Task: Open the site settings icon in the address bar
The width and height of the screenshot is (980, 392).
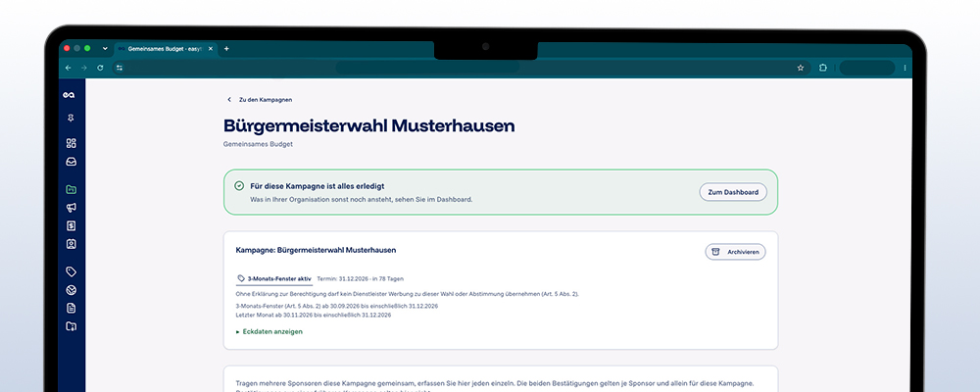Action: click(x=120, y=68)
